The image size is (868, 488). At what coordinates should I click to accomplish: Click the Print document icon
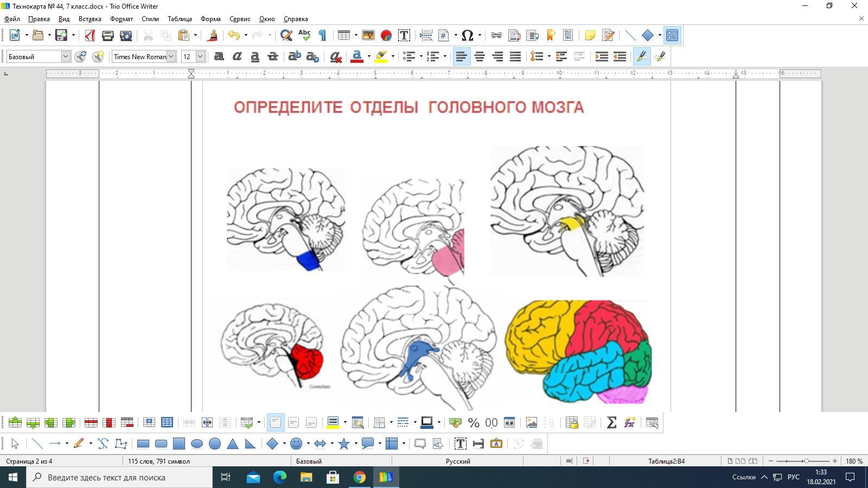pyautogui.click(x=107, y=36)
